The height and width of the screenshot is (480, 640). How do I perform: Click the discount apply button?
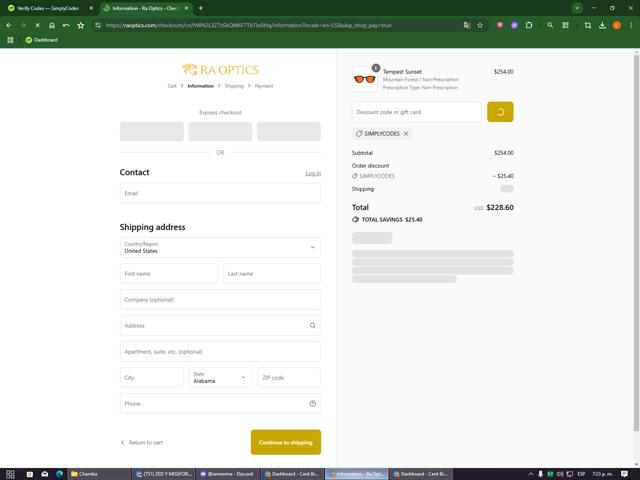point(500,112)
